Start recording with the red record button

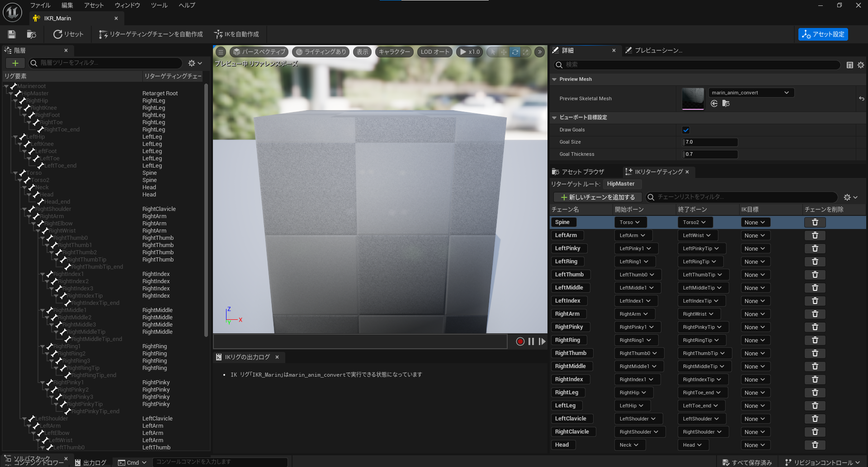(x=520, y=341)
